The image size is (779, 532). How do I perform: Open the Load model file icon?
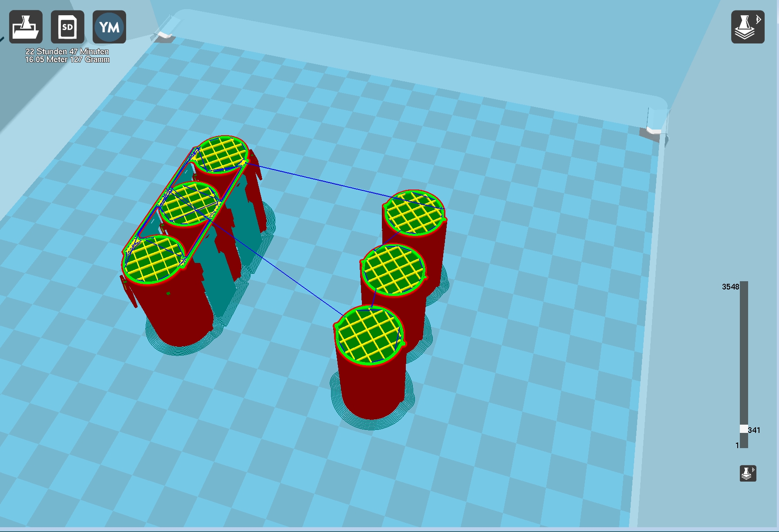tap(26, 27)
